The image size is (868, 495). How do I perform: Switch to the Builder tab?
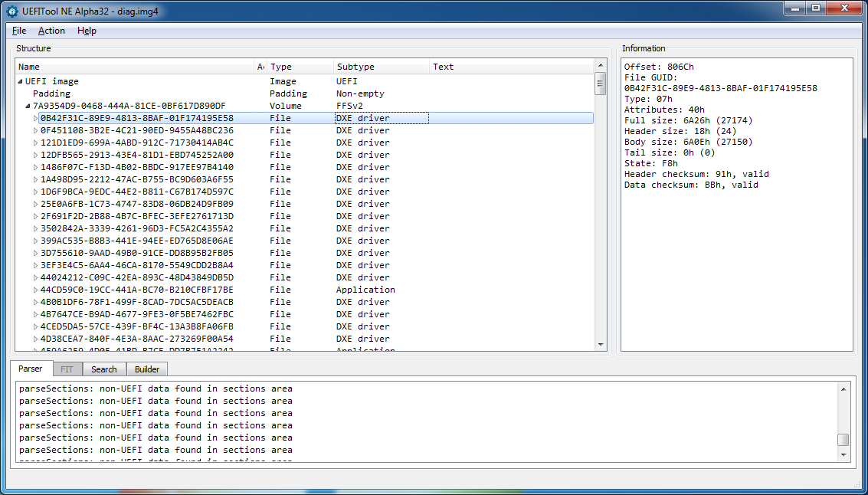[x=147, y=369]
